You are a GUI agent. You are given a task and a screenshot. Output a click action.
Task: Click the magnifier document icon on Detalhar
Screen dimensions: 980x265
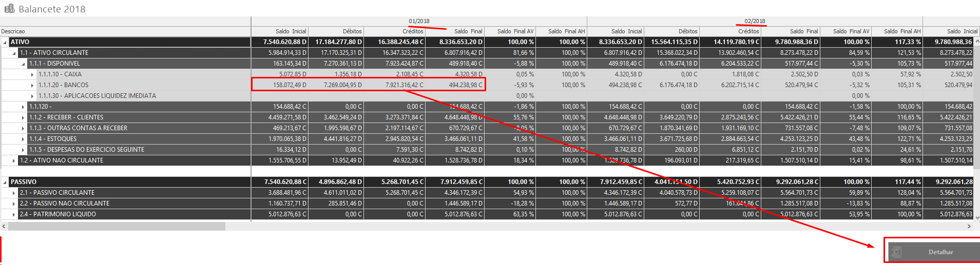[897, 252]
